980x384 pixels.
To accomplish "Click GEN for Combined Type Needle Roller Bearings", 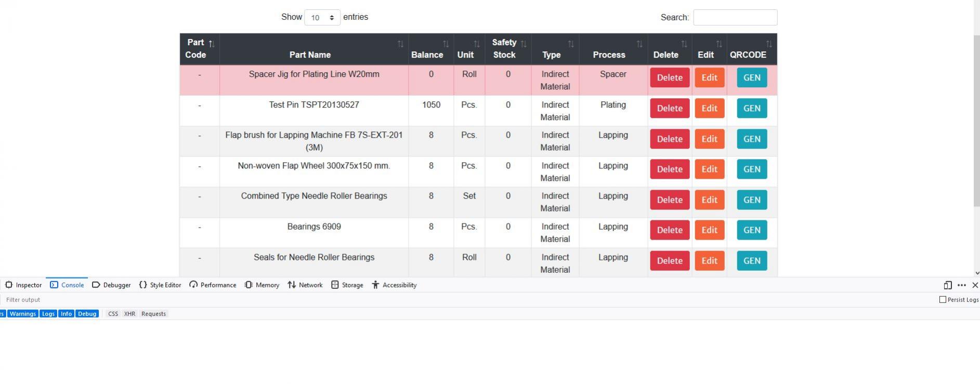I will pyautogui.click(x=752, y=200).
